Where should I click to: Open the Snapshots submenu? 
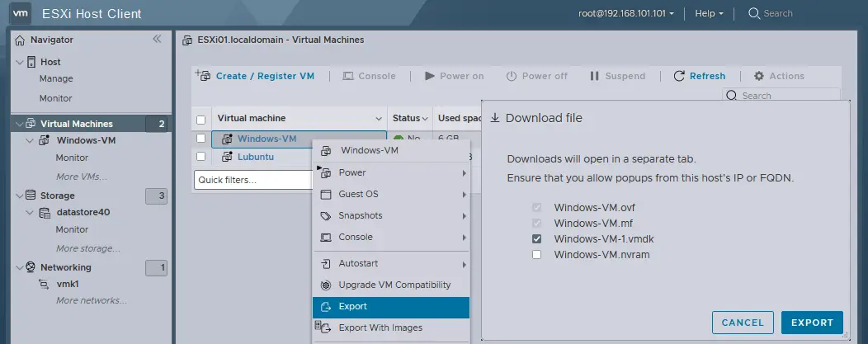pos(391,215)
